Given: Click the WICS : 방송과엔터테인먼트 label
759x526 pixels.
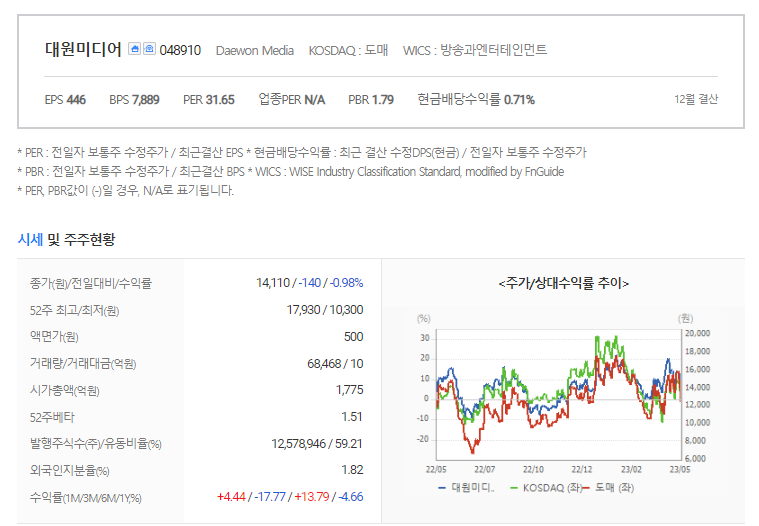Looking at the screenshot, I should coord(475,50).
